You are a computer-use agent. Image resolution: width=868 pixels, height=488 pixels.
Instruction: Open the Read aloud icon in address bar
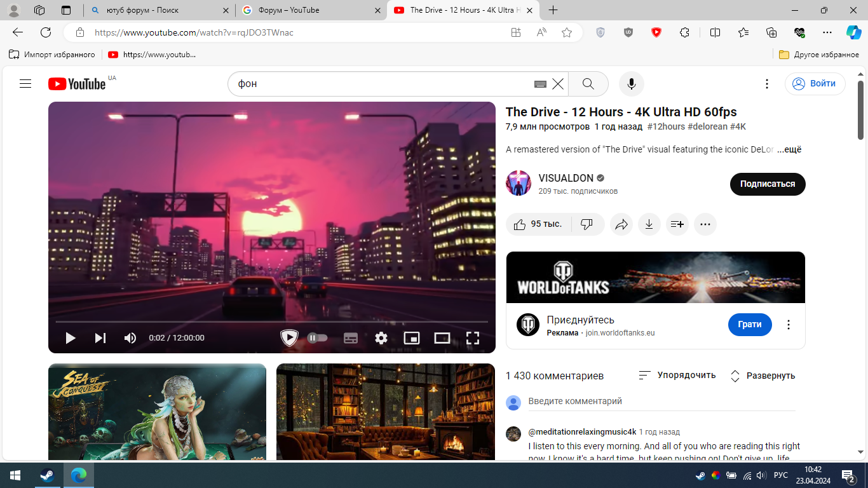(x=541, y=32)
